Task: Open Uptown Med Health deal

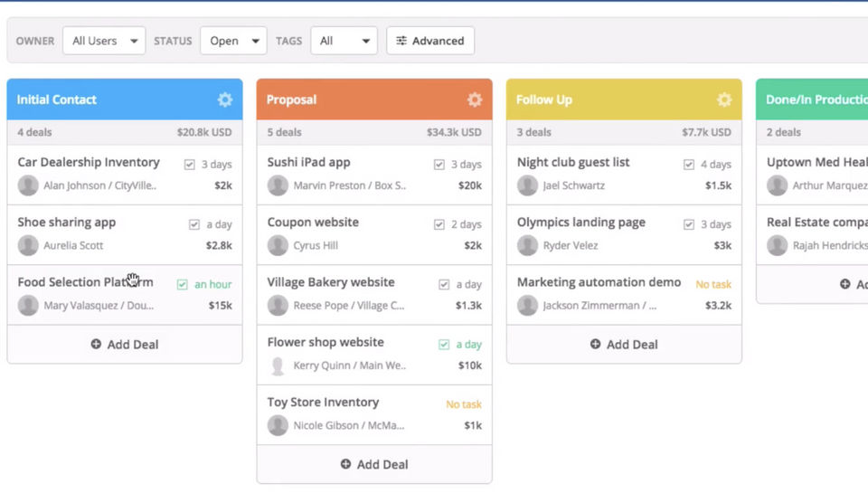Action: pos(817,162)
